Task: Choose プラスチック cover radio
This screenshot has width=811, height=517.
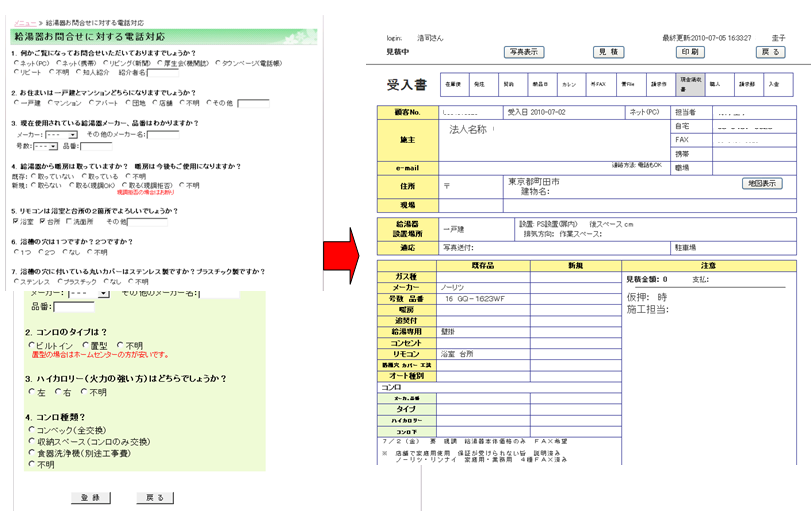Action: (x=60, y=282)
